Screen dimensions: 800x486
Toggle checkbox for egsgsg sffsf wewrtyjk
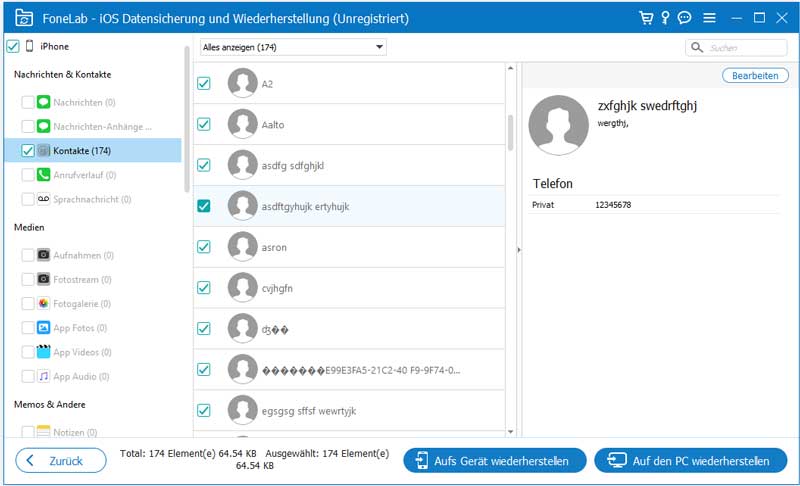(204, 410)
